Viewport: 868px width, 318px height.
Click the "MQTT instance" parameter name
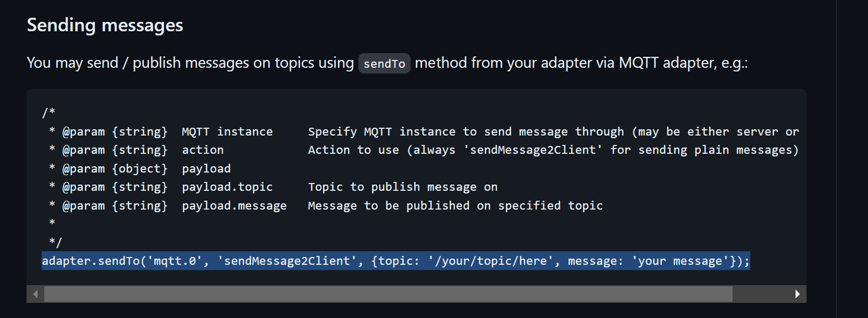(x=227, y=132)
